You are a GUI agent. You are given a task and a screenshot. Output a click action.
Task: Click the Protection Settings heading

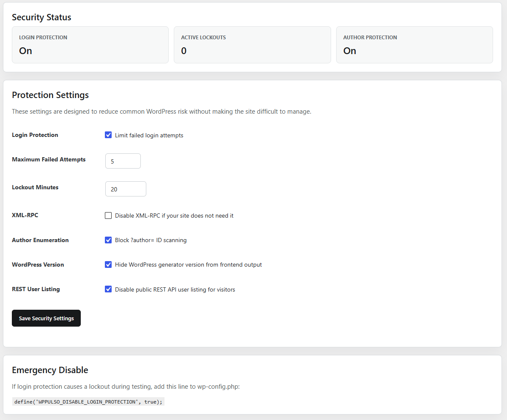point(50,95)
